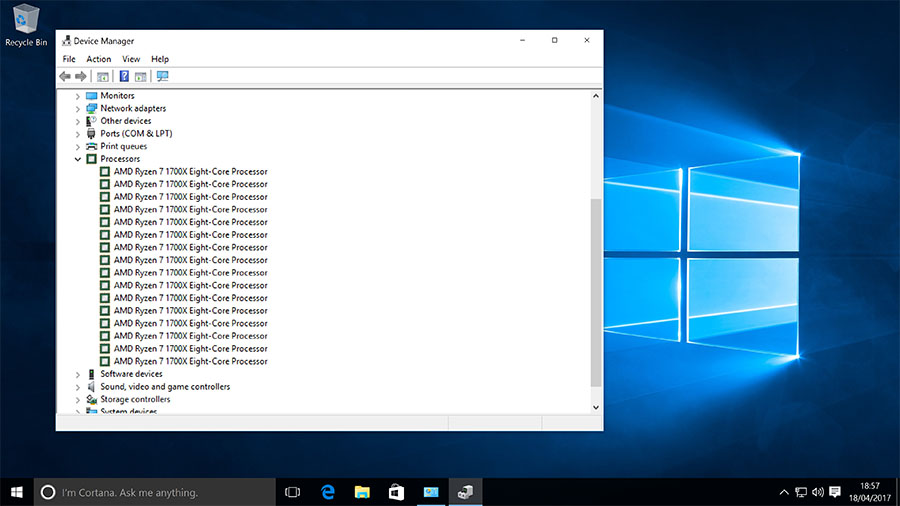Click the scrollbar down arrow in Device Manager
Screen dimensions: 900x506
(x=596, y=407)
